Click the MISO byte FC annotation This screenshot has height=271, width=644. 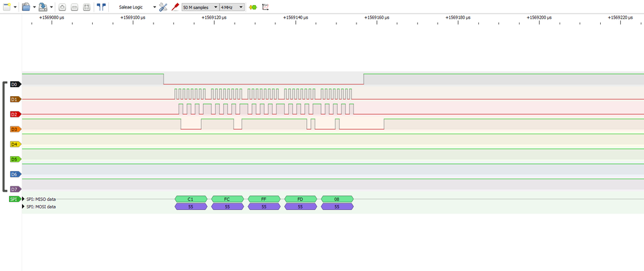coord(227,199)
